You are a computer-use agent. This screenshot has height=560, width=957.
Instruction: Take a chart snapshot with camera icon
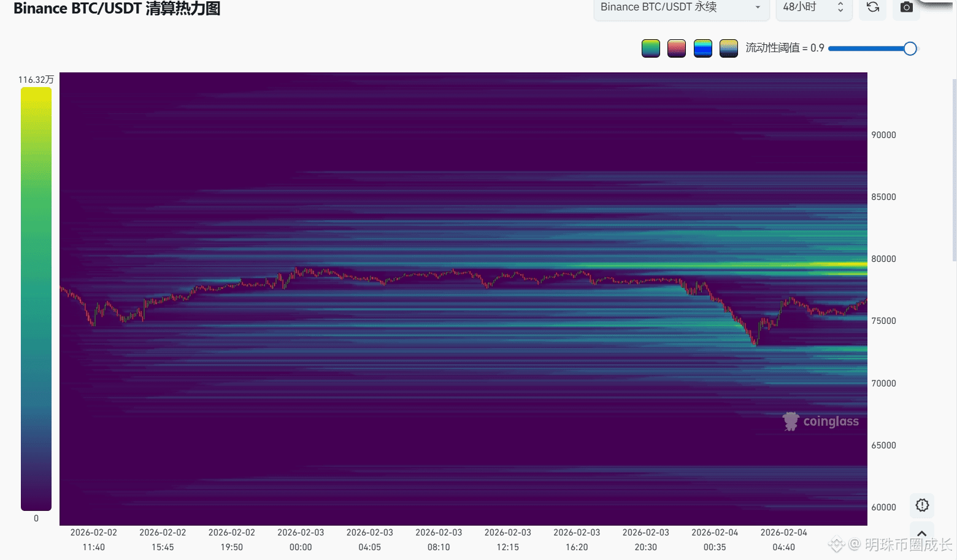coord(906,7)
